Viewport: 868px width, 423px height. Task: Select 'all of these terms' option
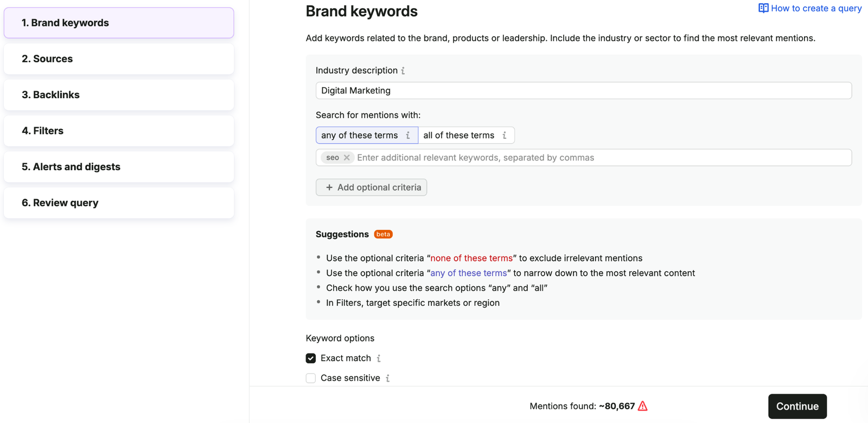[466, 135]
